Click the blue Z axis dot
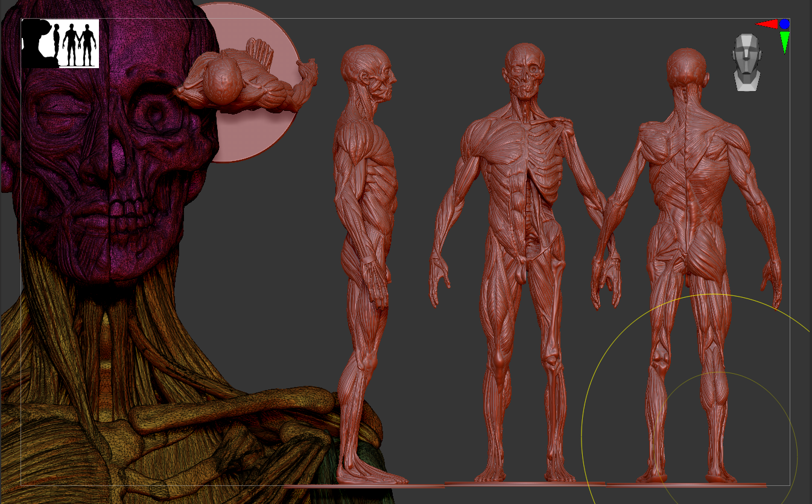812x504 pixels. coord(784,24)
